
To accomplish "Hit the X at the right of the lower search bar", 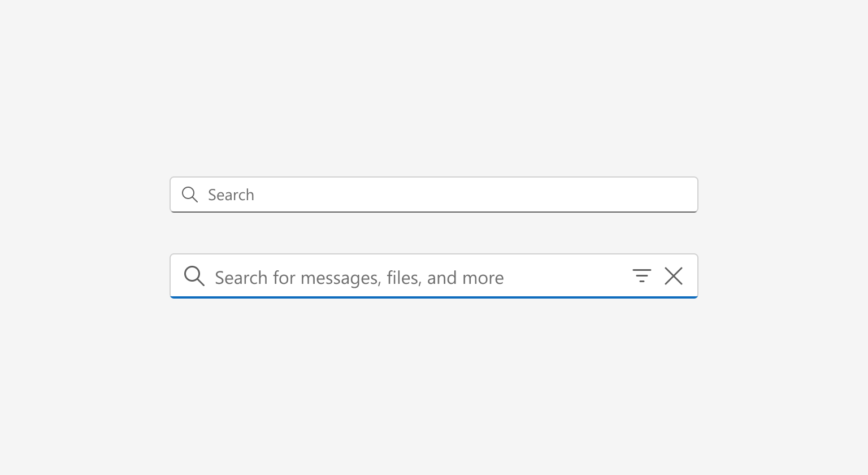I will click(674, 276).
